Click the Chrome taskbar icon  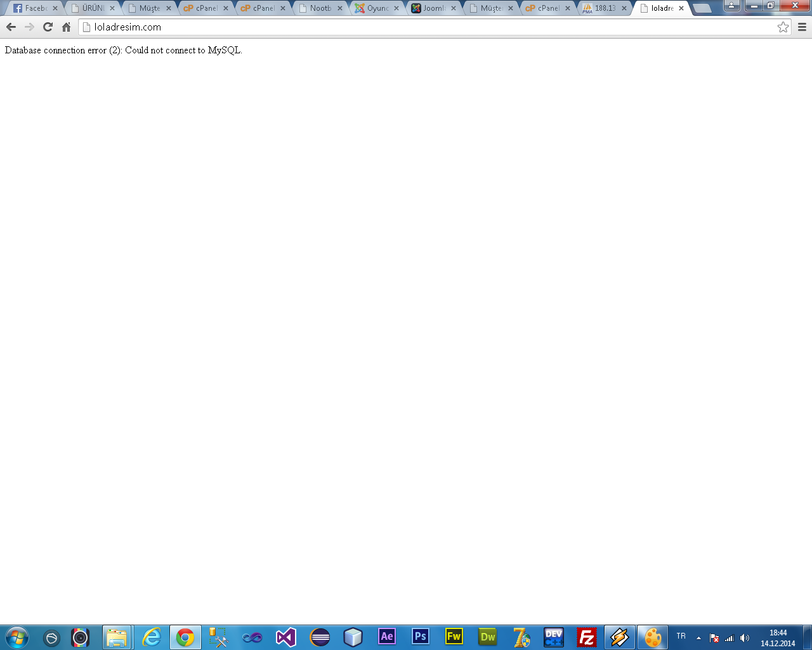coord(185,637)
